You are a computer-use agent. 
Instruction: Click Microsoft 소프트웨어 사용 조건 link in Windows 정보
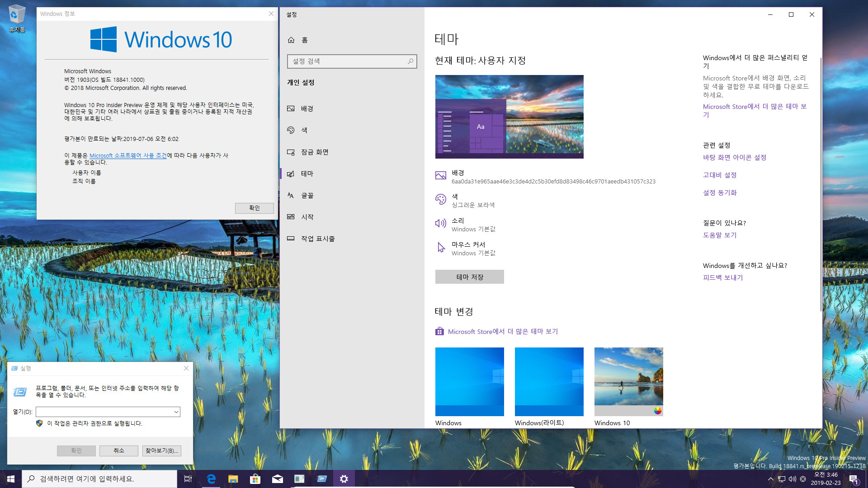tap(128, 155)
